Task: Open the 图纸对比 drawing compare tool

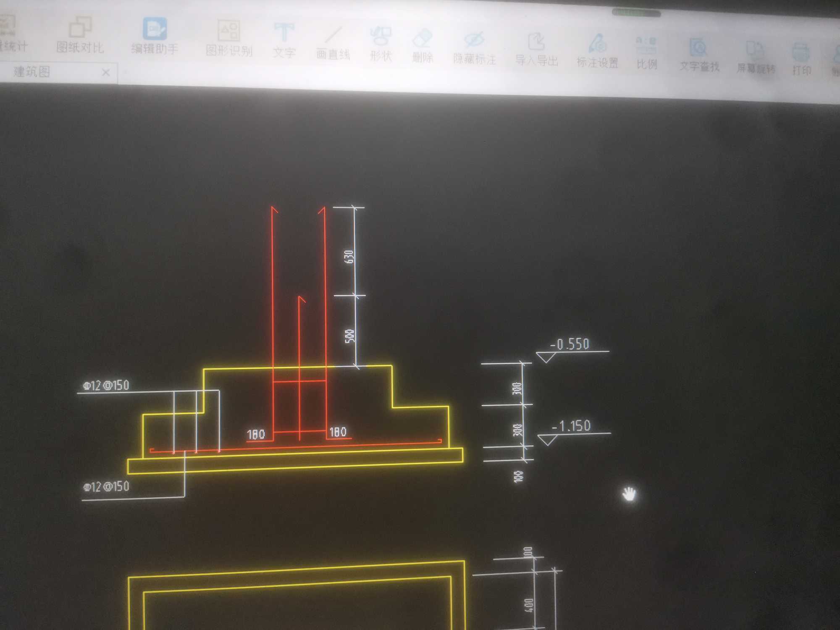Action: click(x=80, y=35)
